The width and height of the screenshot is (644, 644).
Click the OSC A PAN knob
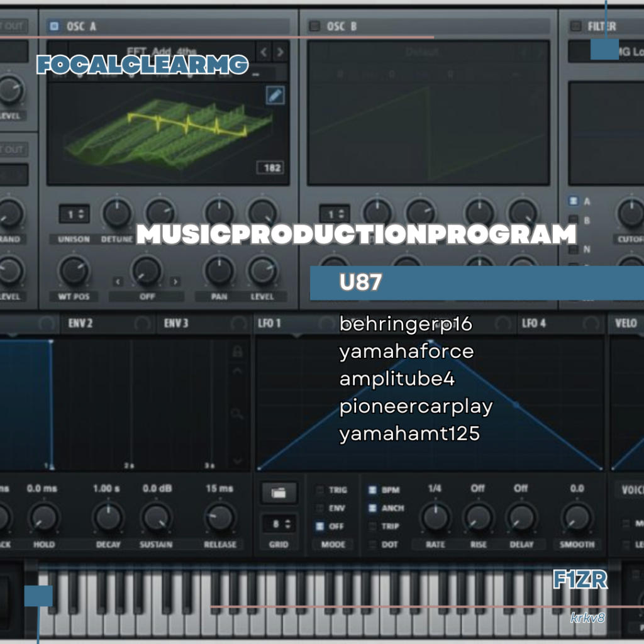219,271
